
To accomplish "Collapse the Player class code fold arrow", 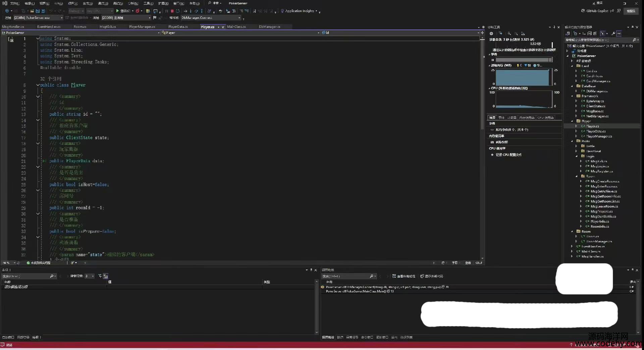I will tap(38, 85).
